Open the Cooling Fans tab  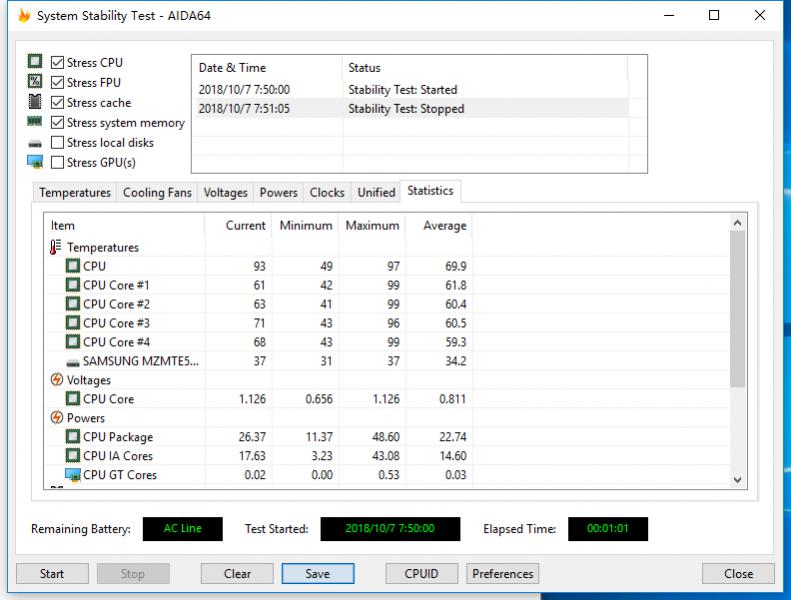157,192
